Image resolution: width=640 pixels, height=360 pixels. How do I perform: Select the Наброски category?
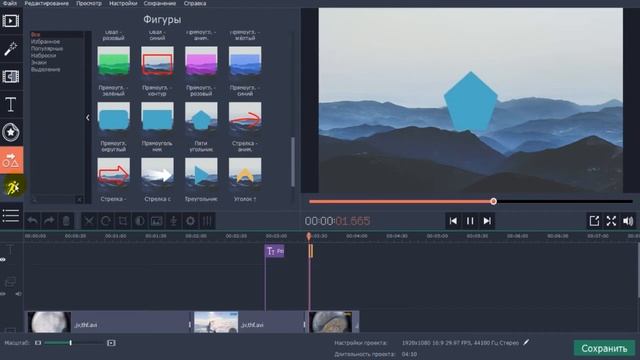(43, 56)
